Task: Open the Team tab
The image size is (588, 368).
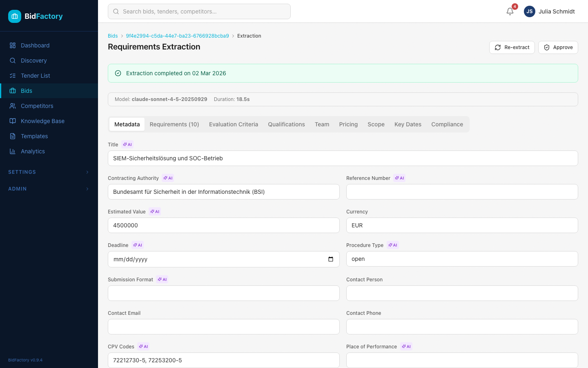Action: pos(322,124)
